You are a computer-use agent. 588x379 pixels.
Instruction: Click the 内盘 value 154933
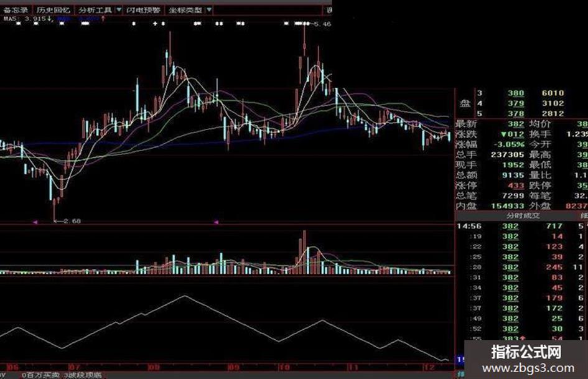tap(507, 206)
